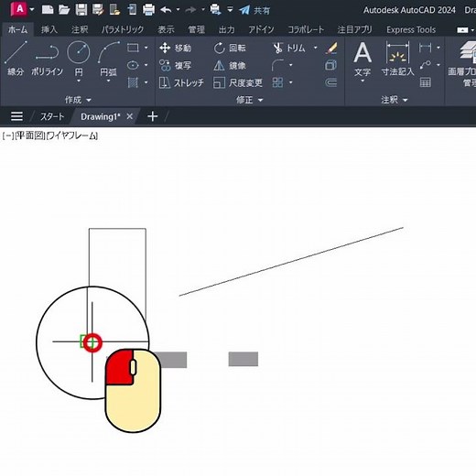Expand the 修正 panel dropdown
The width and height of the screenshot is (476, 476).
point(249,100)
